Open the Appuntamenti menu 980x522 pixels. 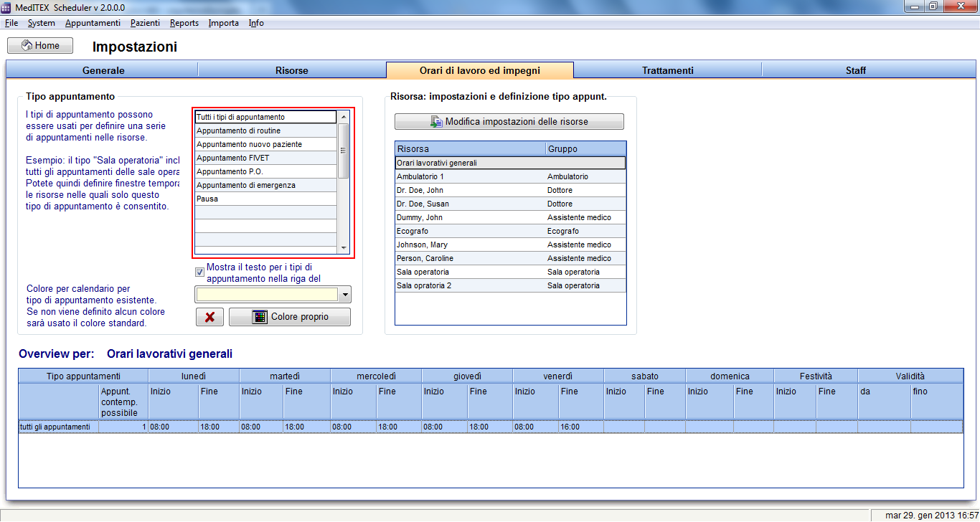tap(93, 23)
